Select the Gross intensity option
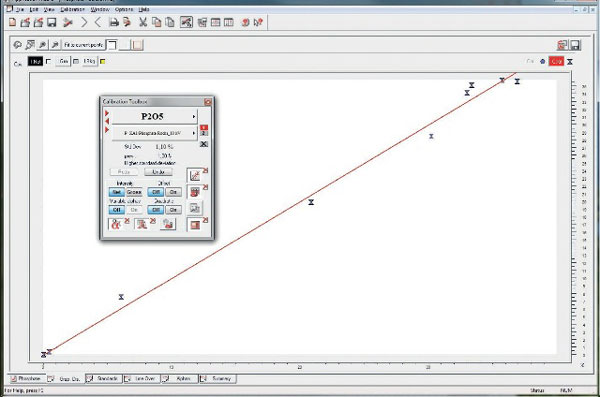The width and height of the screenshot is (600, 397). (134, 192)
